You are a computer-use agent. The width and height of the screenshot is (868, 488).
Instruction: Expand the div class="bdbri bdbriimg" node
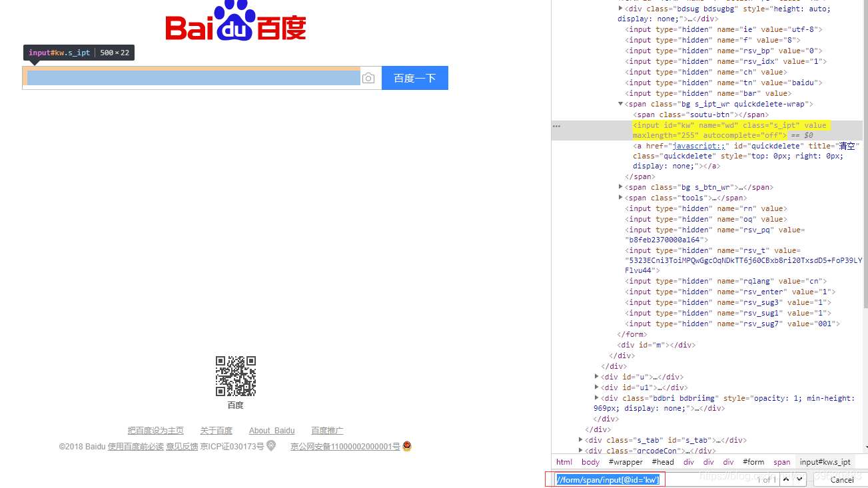tap(597, 398)
